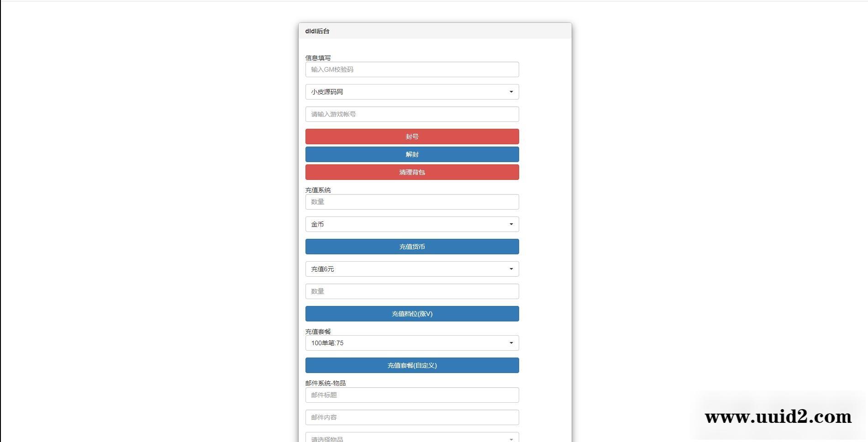
Task: Open the 请选择物品 item selection dropdown
Action: (411, 437)
